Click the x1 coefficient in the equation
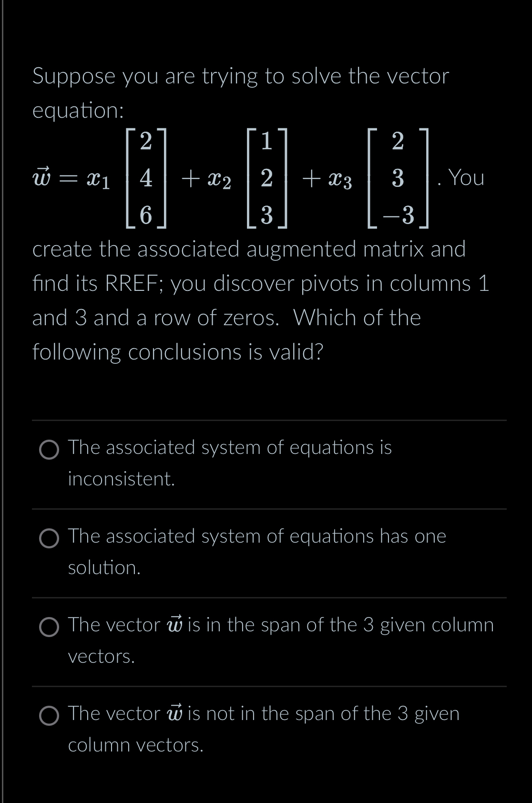 101,180
